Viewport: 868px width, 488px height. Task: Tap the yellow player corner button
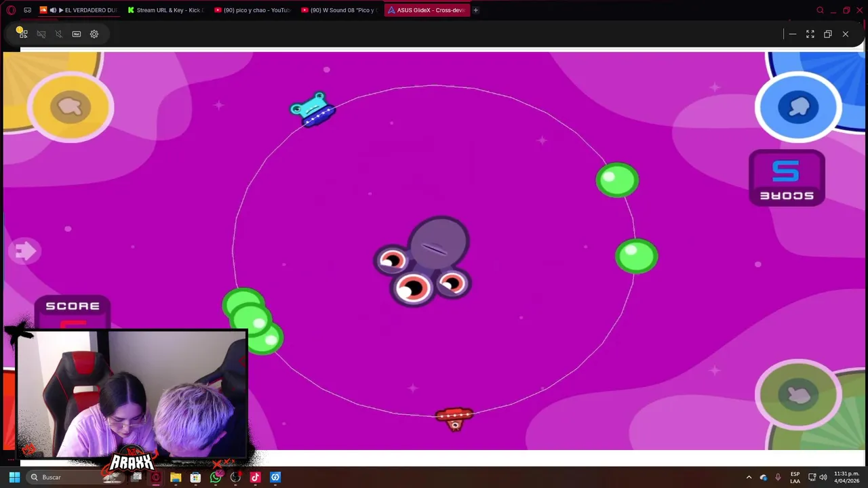pos(70,106)
